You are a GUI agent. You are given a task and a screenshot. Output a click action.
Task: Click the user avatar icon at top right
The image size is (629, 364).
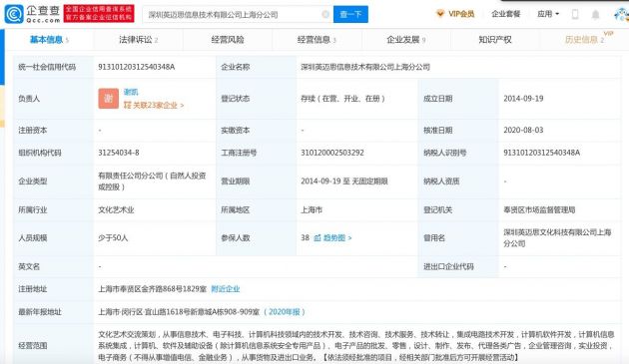pyautogui.click(x=621, y=14)
